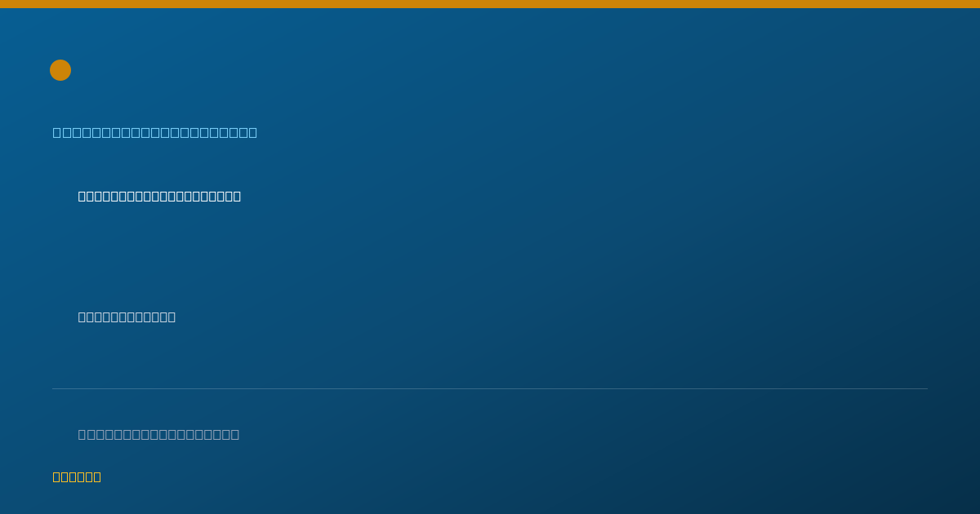Image resolution: width=980 pixels, height=514 pixels.
Task: Click the dim gray text line below the divider
Action: (x=158, y=434)
